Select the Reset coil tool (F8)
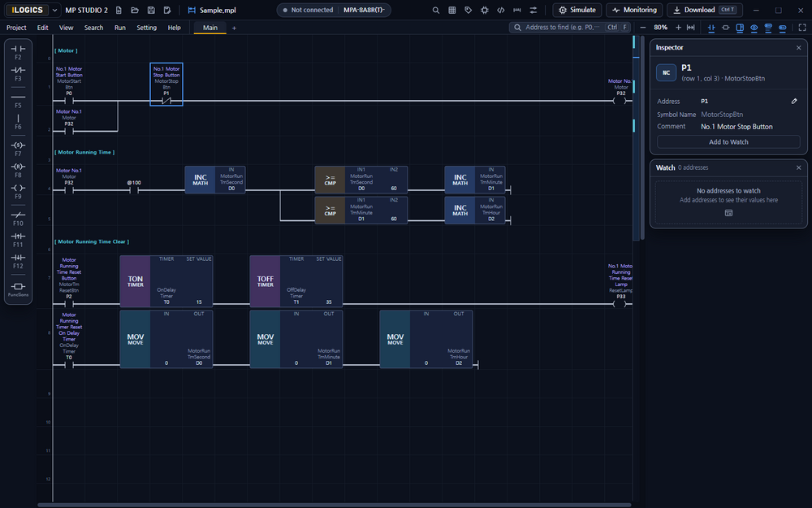Image resolution: width=812 pixels, height=508 pixels. click(18, 171)
